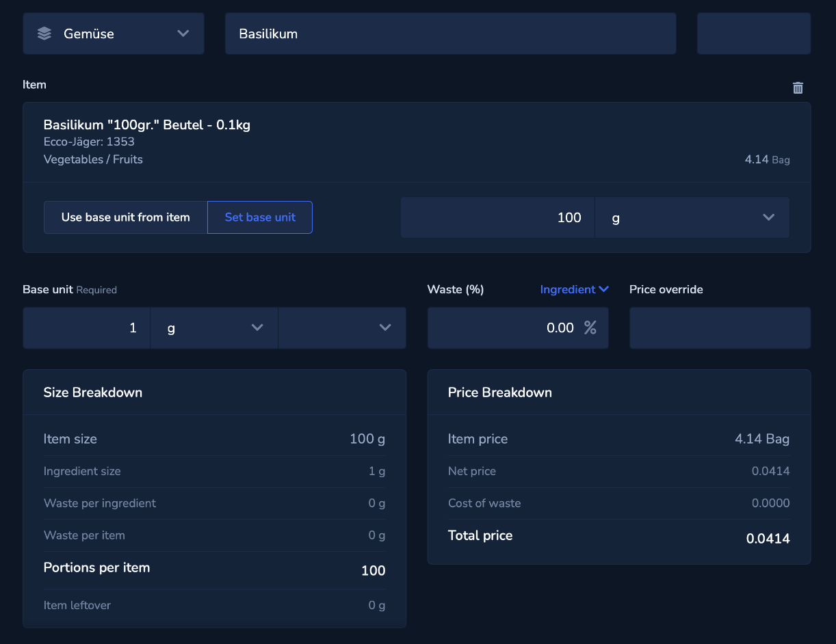
Task: Click the Item leftover row label
Action: pos(77,605)
